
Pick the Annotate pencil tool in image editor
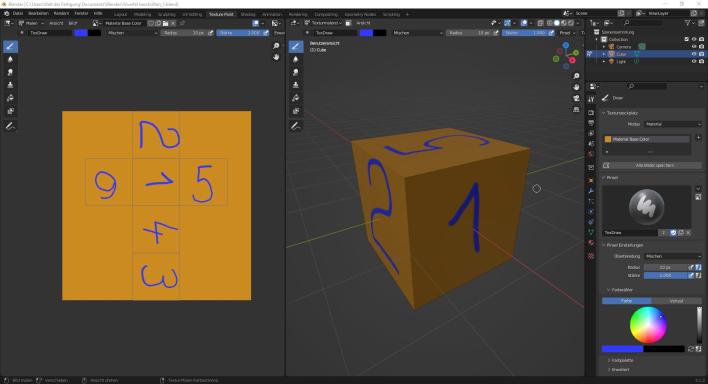10,126
